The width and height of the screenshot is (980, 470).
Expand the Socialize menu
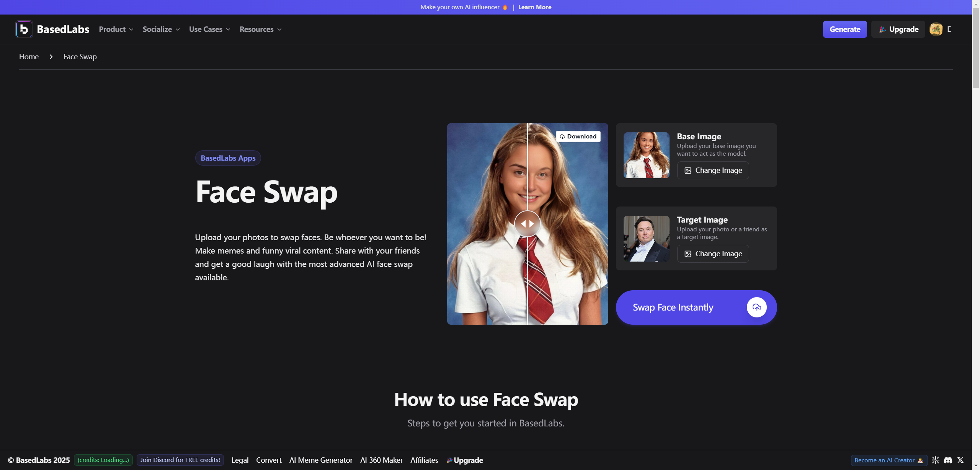pos(161,29)
